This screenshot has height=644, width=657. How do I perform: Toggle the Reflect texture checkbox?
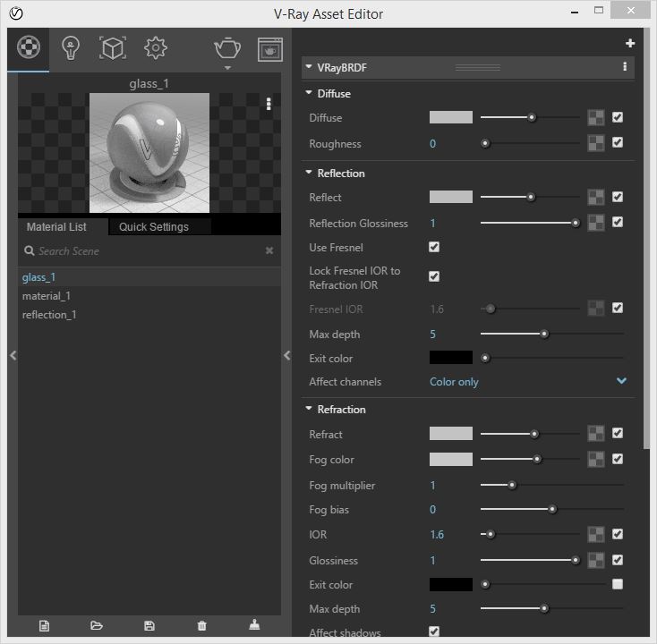coord(618,197)
